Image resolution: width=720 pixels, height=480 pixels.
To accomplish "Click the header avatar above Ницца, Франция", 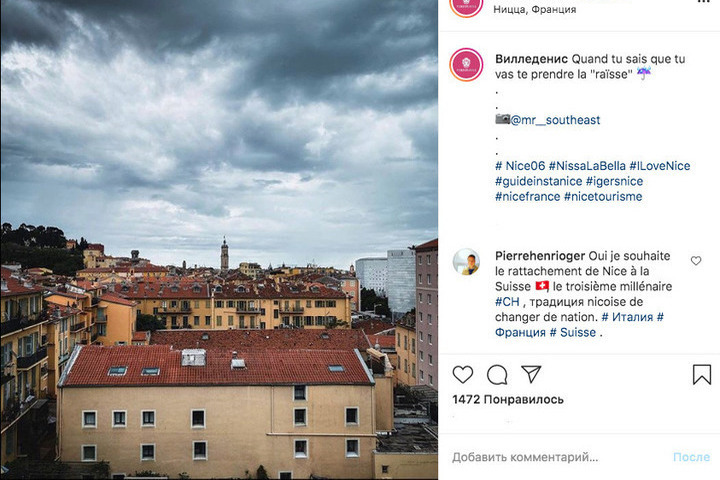I will (466, 6).
